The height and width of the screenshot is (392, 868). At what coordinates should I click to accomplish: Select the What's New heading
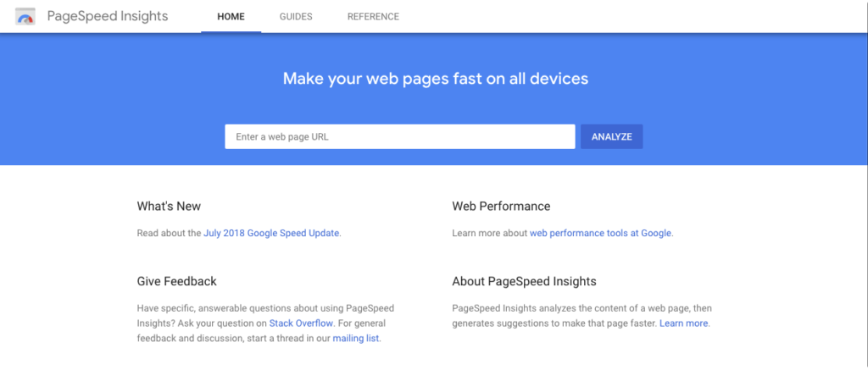click(x=169, y=207)
